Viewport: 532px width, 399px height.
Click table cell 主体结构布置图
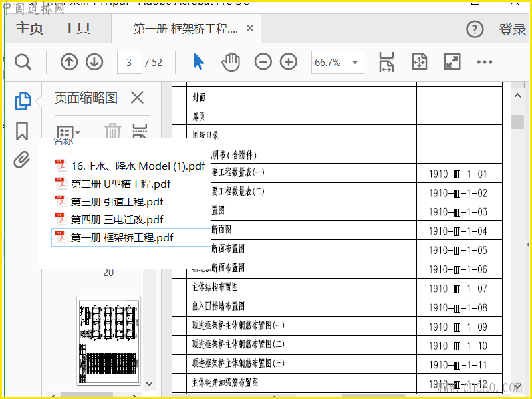302,287
